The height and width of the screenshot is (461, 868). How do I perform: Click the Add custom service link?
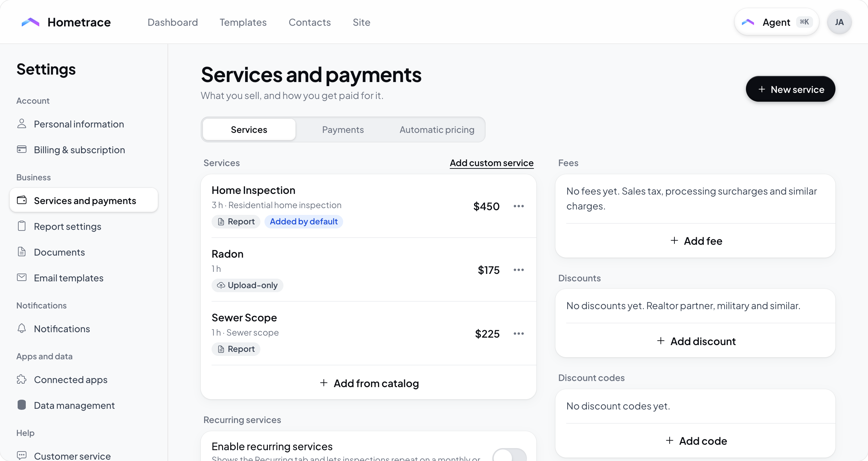pos(492,163)
